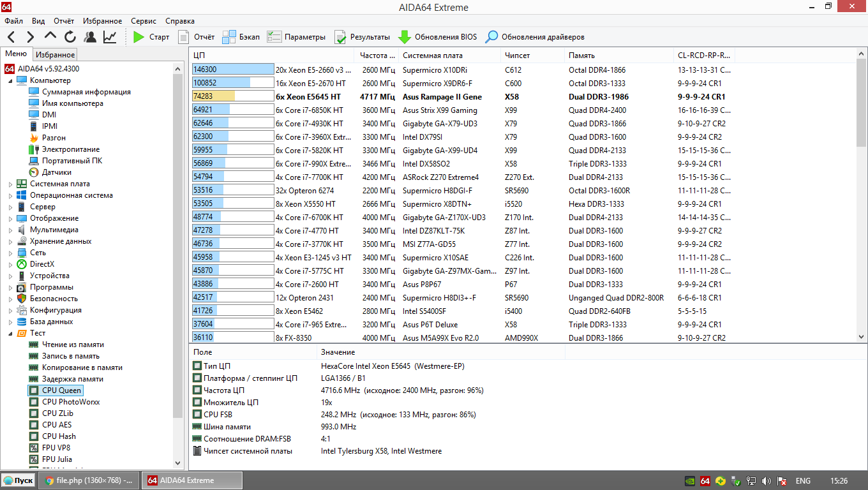Viewport: 868px width, 490px height.
Task: Select the Asus Rampage II Gene cell
Action: point(442,97)
